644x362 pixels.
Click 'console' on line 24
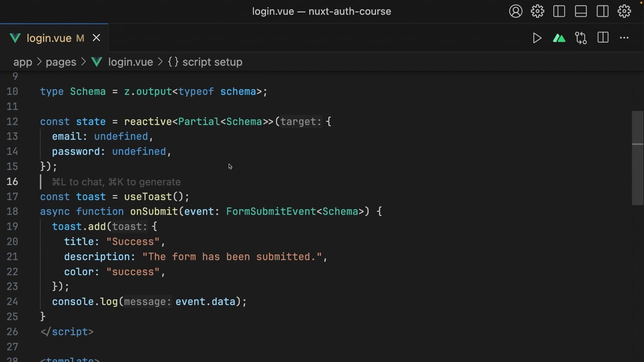tap(73, 302)
